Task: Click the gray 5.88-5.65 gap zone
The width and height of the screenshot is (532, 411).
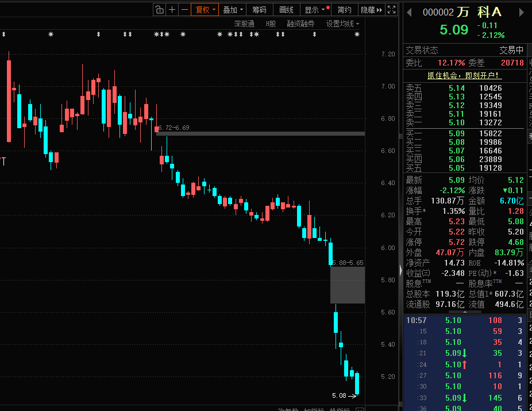Action: coord(347,285)
